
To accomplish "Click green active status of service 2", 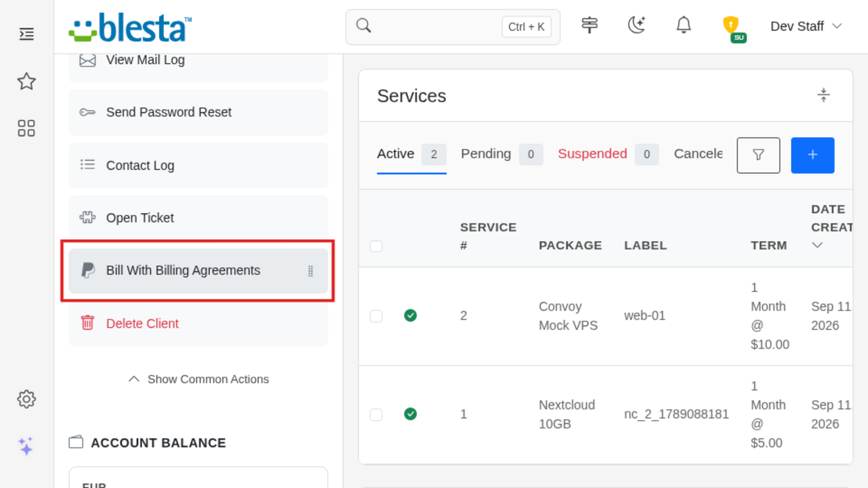I will (410, 315).
